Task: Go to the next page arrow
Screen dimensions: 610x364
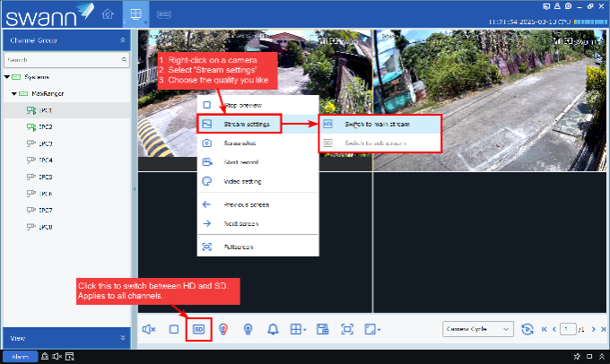Action: pyautogui.click(x=592, y=329)
